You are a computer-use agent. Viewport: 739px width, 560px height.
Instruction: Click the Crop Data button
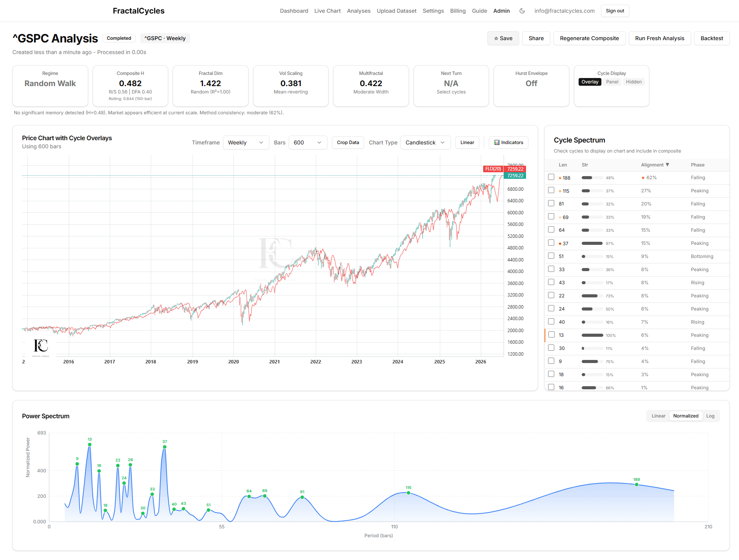click(348, 143)
